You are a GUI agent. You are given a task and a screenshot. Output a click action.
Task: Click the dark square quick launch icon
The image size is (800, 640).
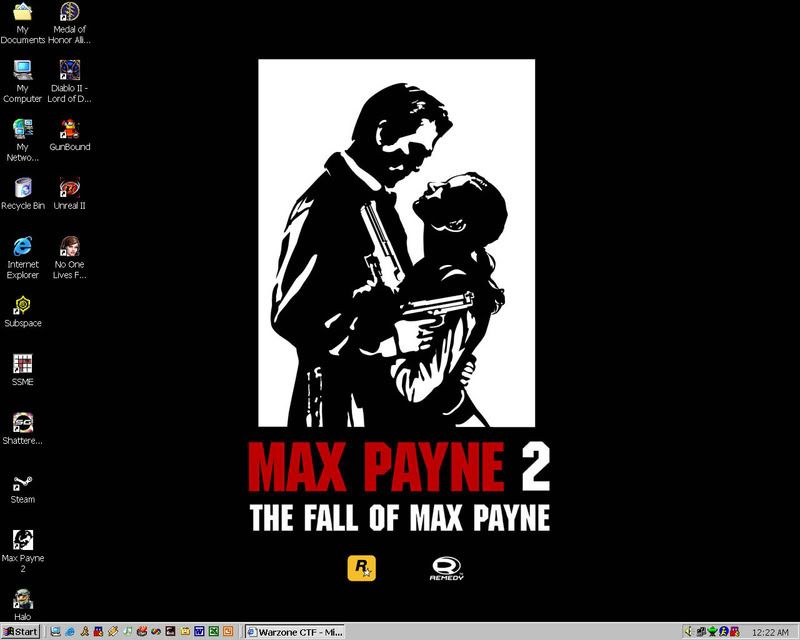[170, 632]
